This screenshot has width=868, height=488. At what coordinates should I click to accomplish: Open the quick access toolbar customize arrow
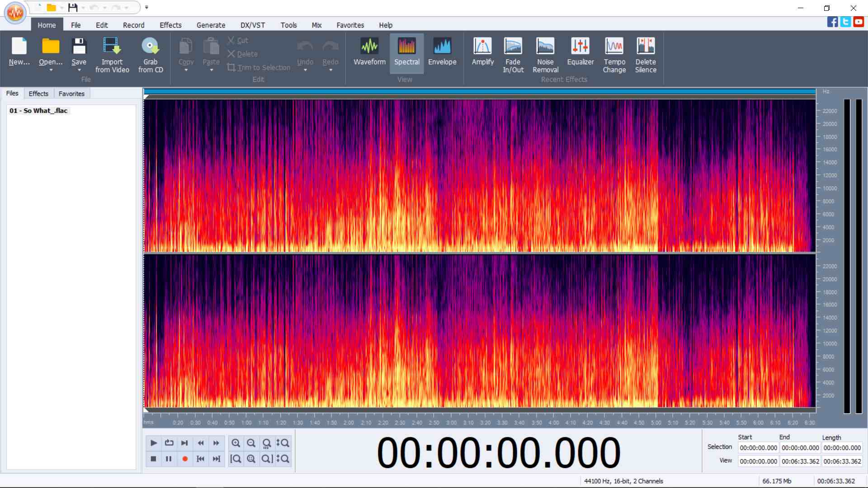(x=146, y=8)
